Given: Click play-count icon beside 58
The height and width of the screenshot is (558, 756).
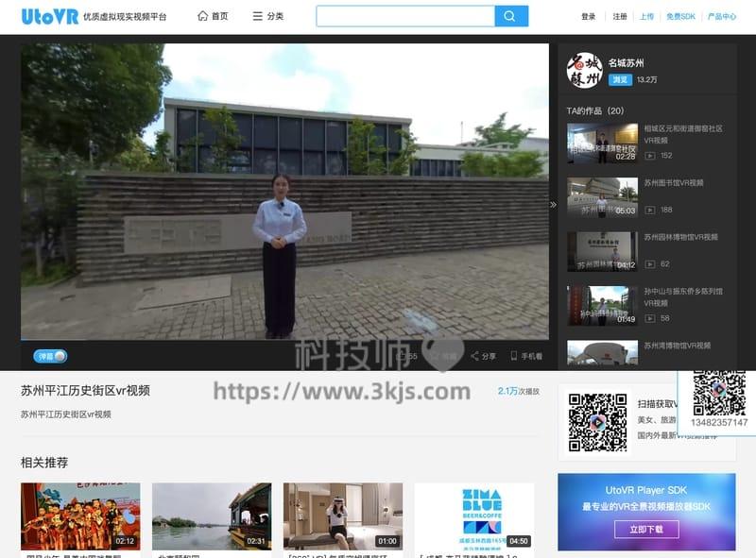Looking at the screenshot, I should pos(650,318).
